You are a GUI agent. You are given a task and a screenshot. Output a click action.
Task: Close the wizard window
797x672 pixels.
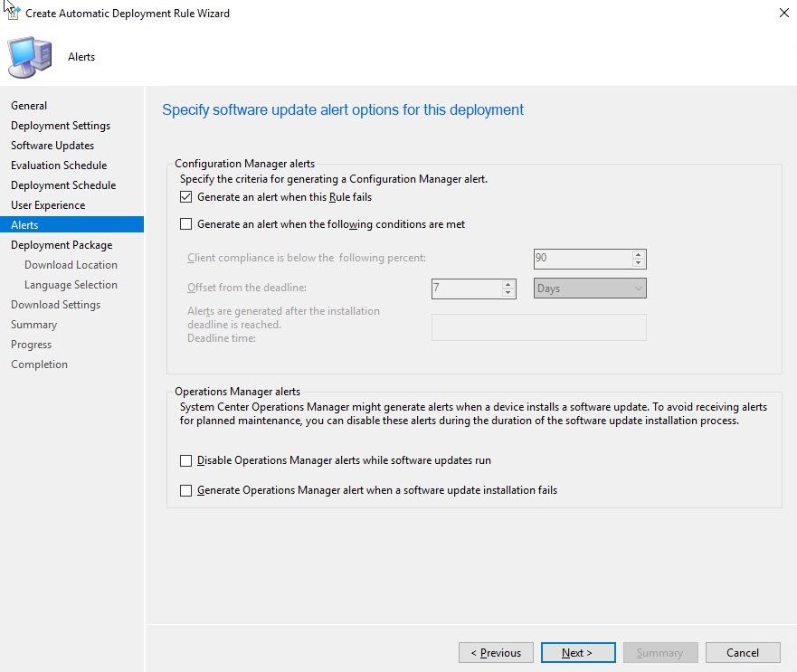click(782, 13)
